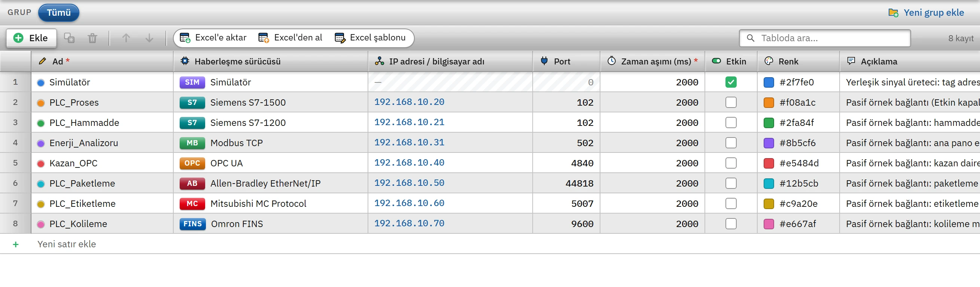Click the OPC badge for OPC UA

(x=192, y=163)
